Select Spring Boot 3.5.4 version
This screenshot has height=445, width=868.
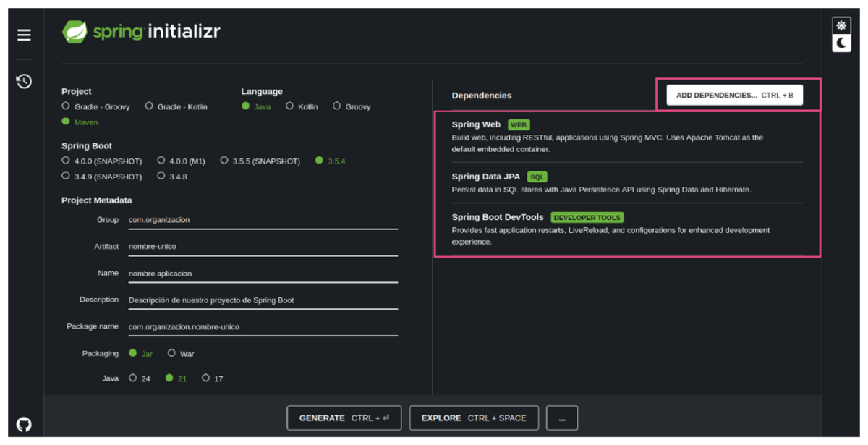click(x=331, y=161)
